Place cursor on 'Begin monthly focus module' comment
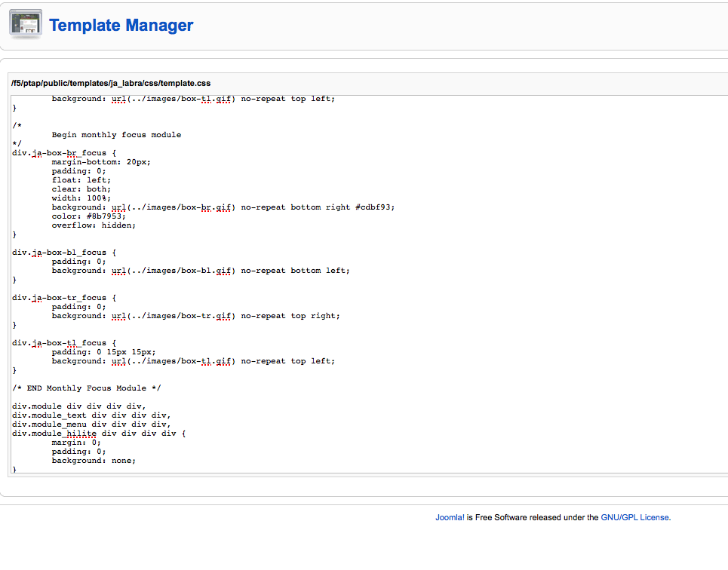Image resolution: width=728 pixels, height=570 pixels. pos(116,135)
